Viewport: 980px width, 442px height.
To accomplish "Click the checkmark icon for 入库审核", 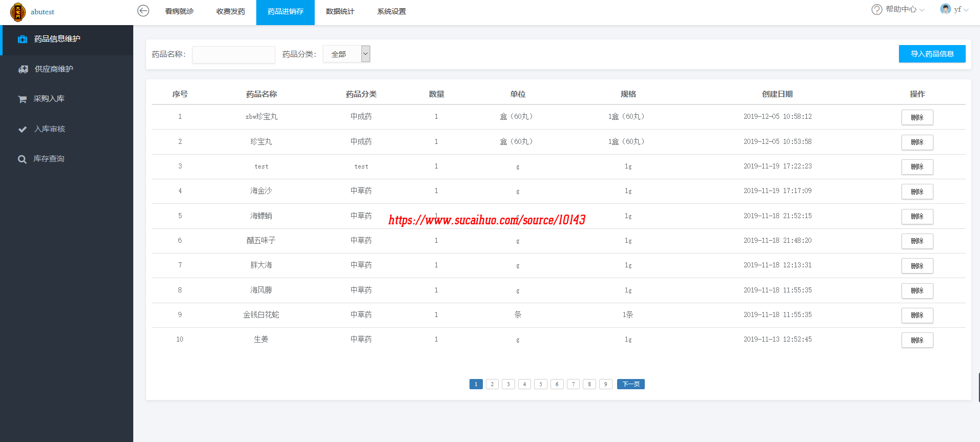I will click(22, 129).
